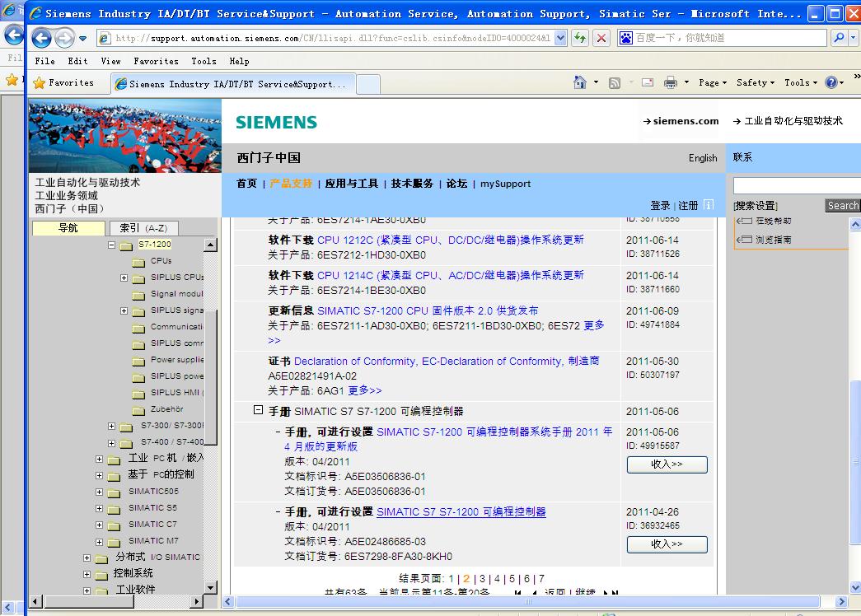Click the tree panel horizontal scrollbar
This screenshot has width=861, height=616.
pyautogui.click(x=89, y=602)
